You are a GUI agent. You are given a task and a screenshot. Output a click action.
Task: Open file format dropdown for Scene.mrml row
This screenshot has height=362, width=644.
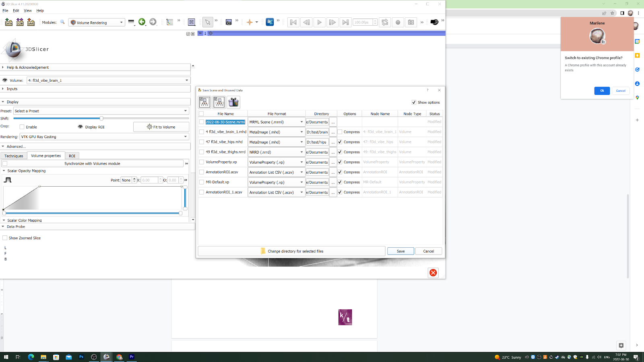276,122
